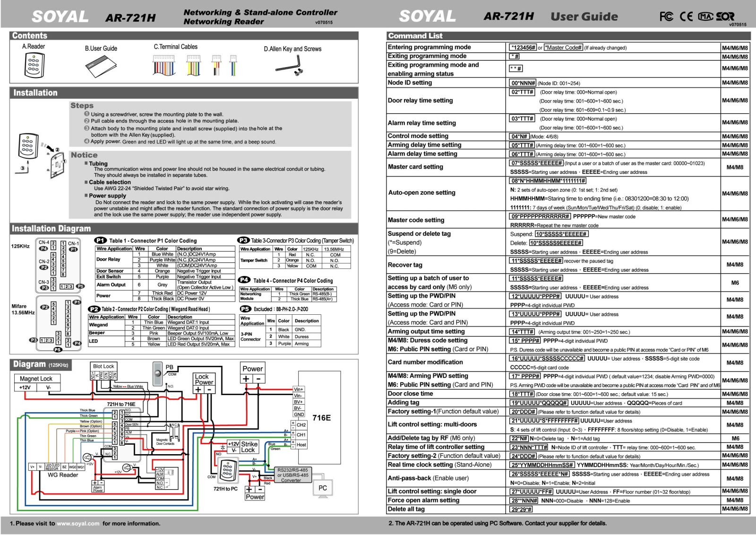The width and height of the screenshot is (756, 535).
Task: Click the 716E controller label
Action: point(322,418)
